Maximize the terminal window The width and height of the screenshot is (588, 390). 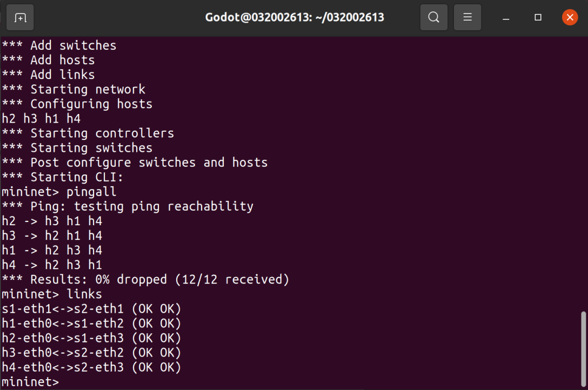pyautogui.click(x=538, y=18)
